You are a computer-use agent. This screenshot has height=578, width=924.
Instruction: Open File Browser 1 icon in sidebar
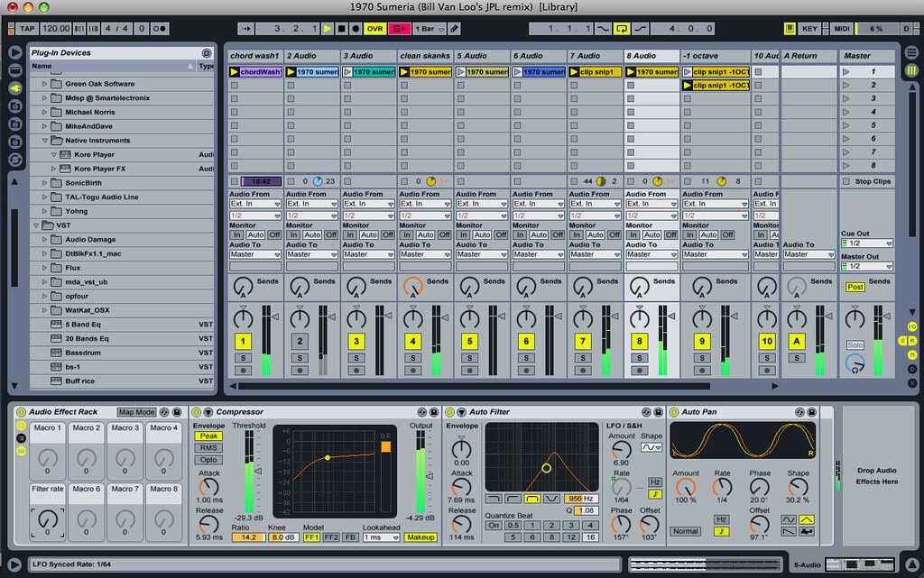point(15,106)
